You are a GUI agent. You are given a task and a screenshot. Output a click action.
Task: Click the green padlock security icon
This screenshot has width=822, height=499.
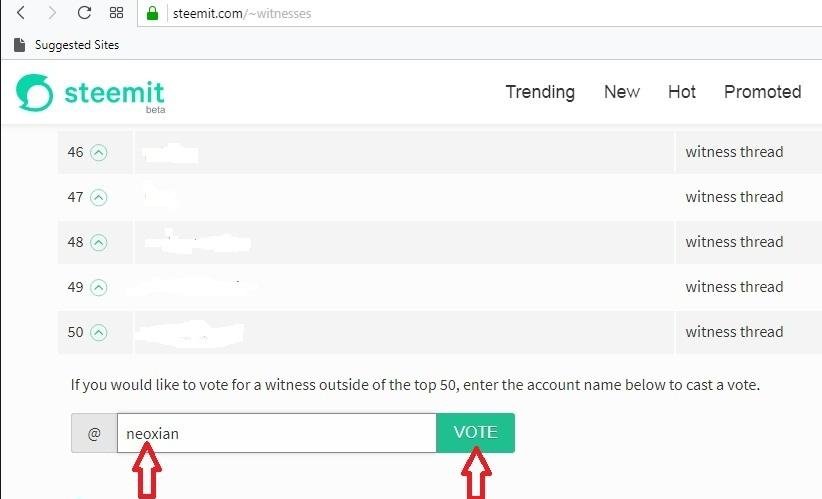pyautogui.click(x=152, y=14)
